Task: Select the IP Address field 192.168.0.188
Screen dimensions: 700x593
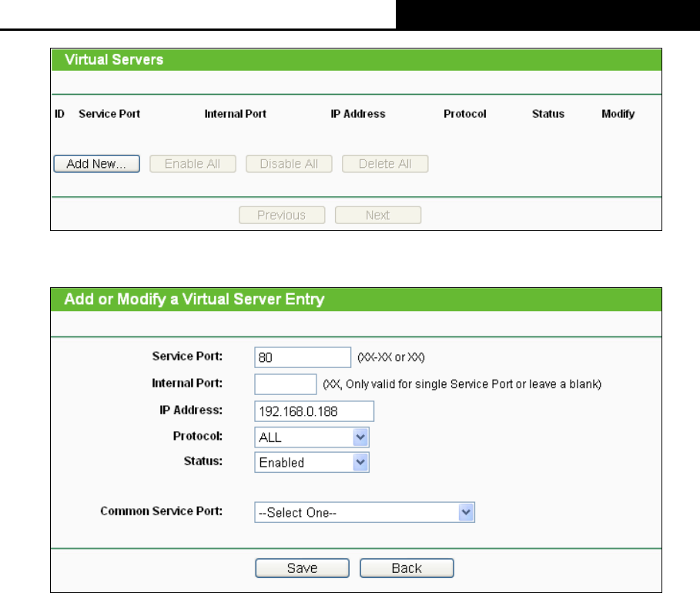Action: (314, 410)
